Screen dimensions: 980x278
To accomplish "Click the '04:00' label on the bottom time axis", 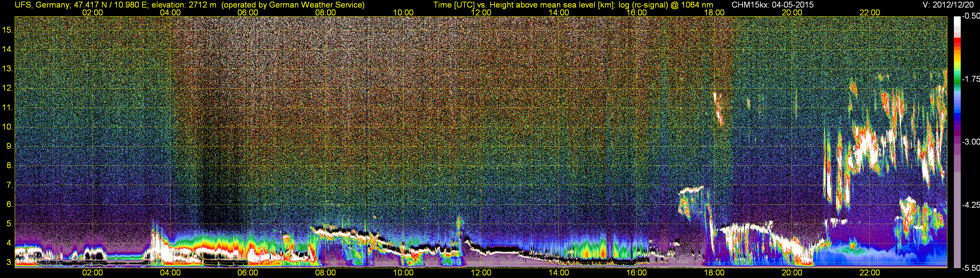I will 170,273.
